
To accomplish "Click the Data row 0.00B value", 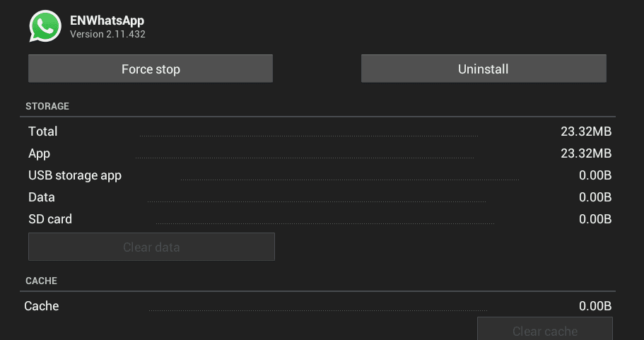I will coord(595,197).
